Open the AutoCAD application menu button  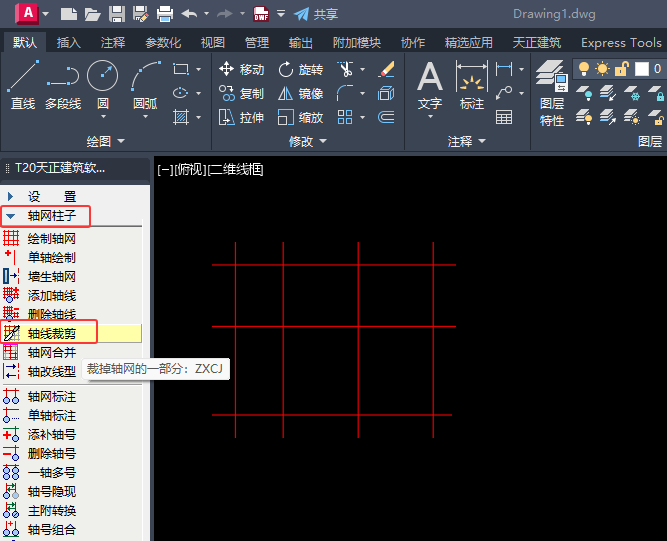(x=27, y=14)
